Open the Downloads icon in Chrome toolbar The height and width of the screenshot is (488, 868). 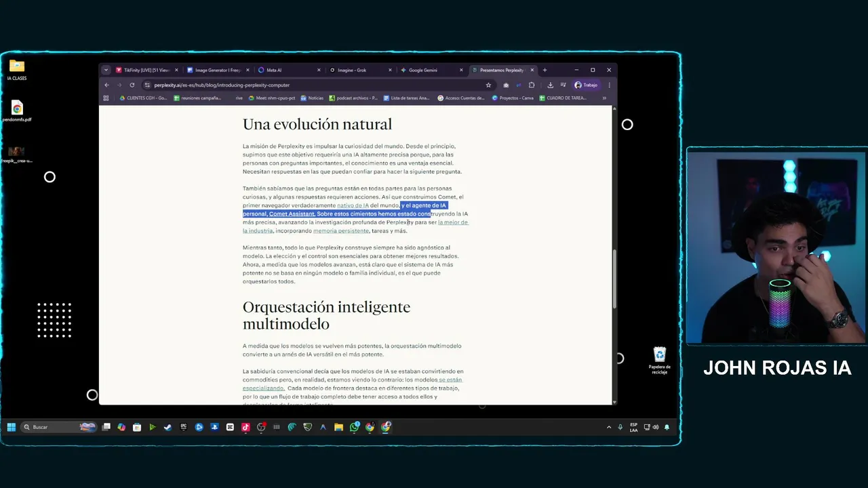pyautogui.click(x=550, y=85)
